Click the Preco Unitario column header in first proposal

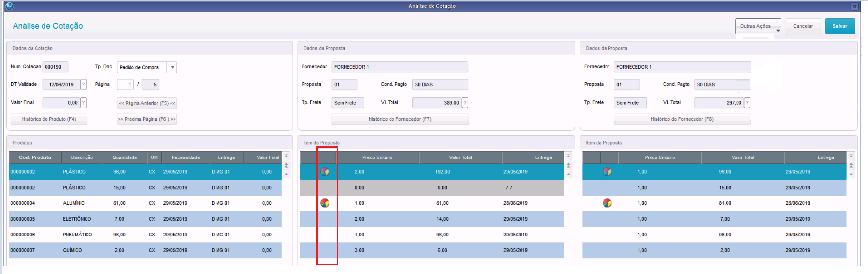[377, 157]
